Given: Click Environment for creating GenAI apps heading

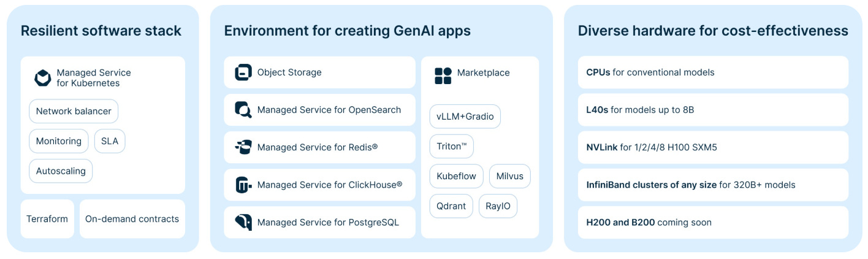Looking at the screenshot, I should (x=348, y=31).
